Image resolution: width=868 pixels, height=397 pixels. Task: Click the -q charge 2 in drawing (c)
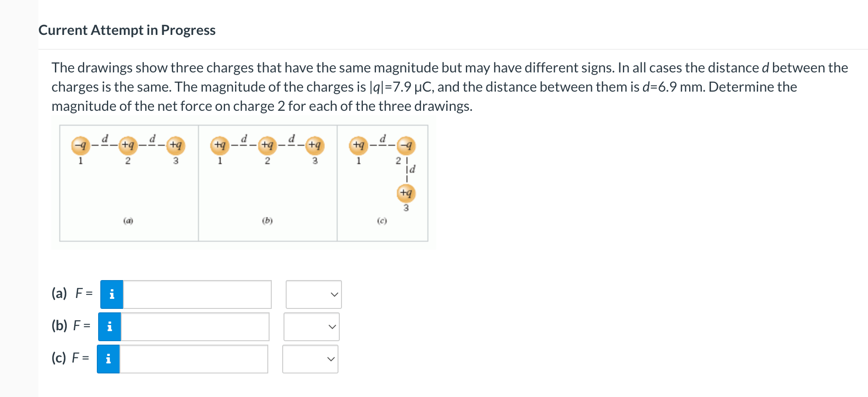coord(406,145)
